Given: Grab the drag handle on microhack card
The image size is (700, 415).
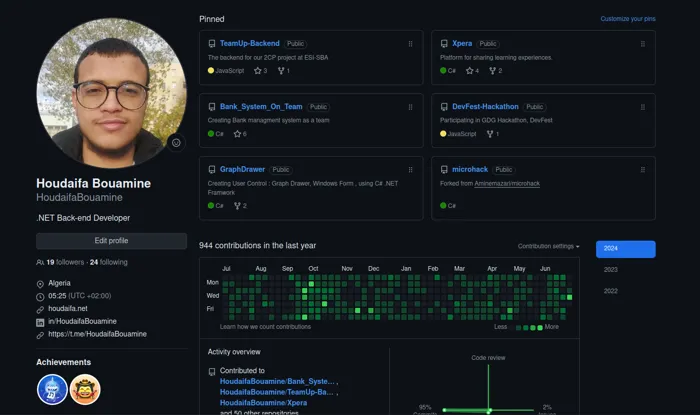Looking at the screenshot, I should point(642,170).
